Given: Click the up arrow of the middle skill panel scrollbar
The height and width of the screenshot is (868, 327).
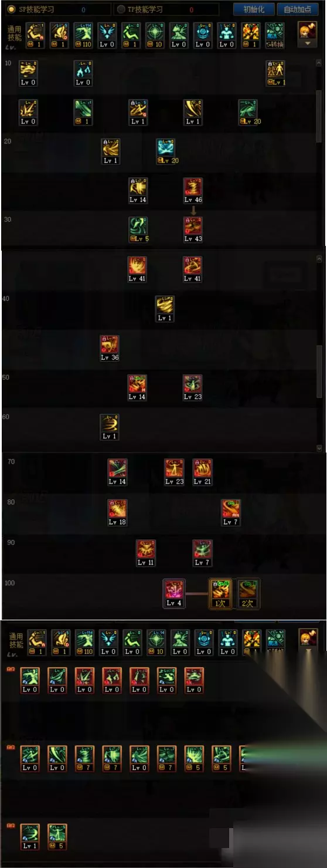Looking at the screenshot, I should coord(319,259).
